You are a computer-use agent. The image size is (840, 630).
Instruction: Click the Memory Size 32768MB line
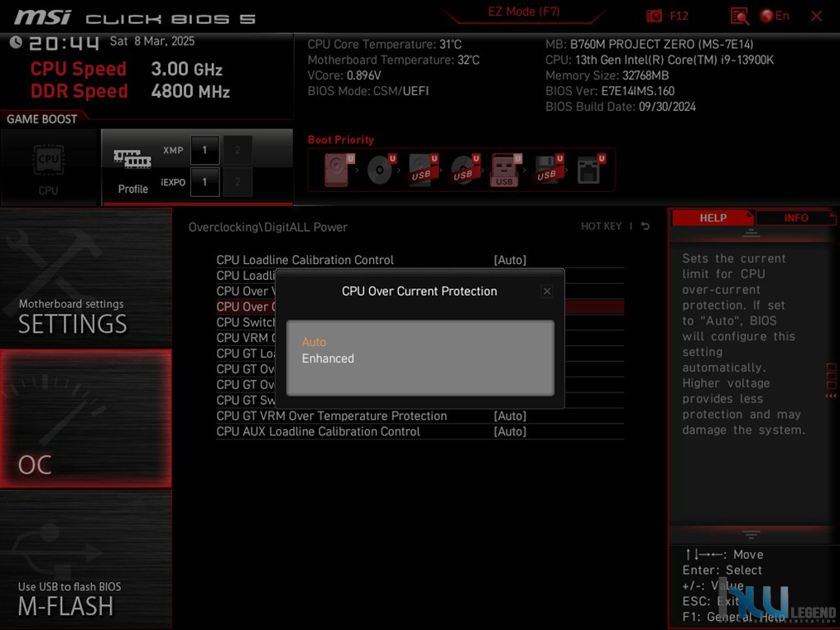pyautogui.click(x=607, y=75)
